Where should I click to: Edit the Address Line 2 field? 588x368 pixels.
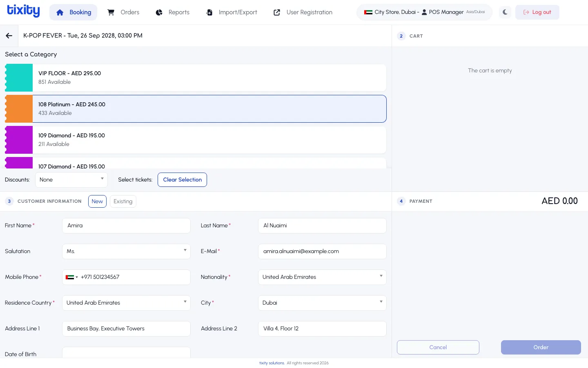coord(322,329)
